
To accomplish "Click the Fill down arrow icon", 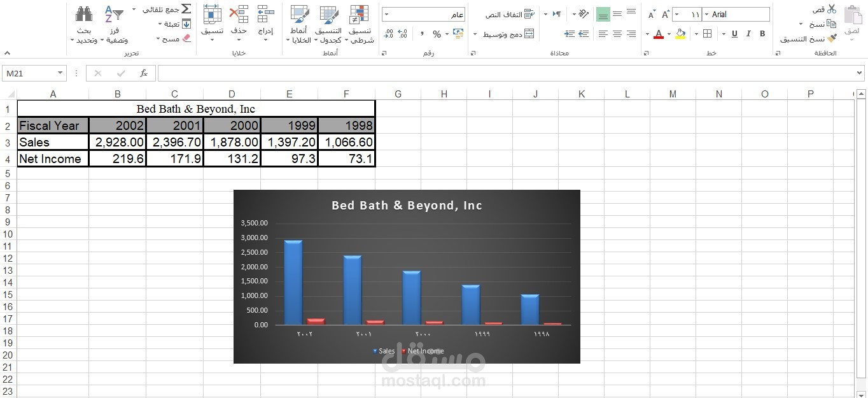I will tap(186, 24).
